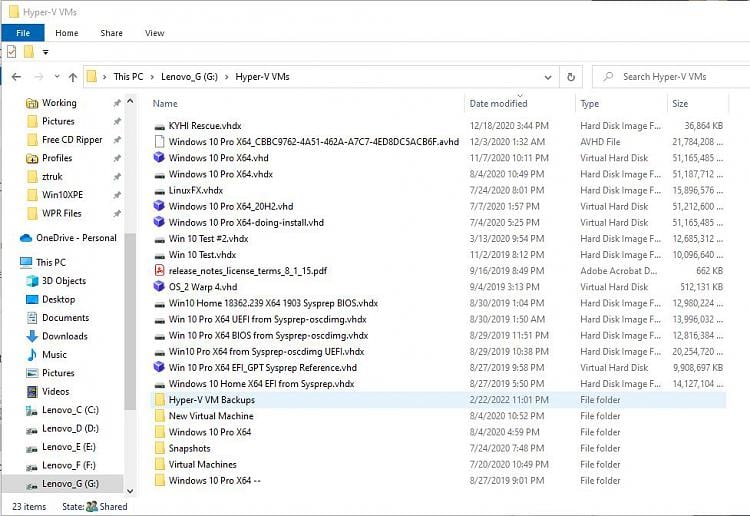Click Shared state icon in status bar

pyautogui.click(x=92, y=506)
